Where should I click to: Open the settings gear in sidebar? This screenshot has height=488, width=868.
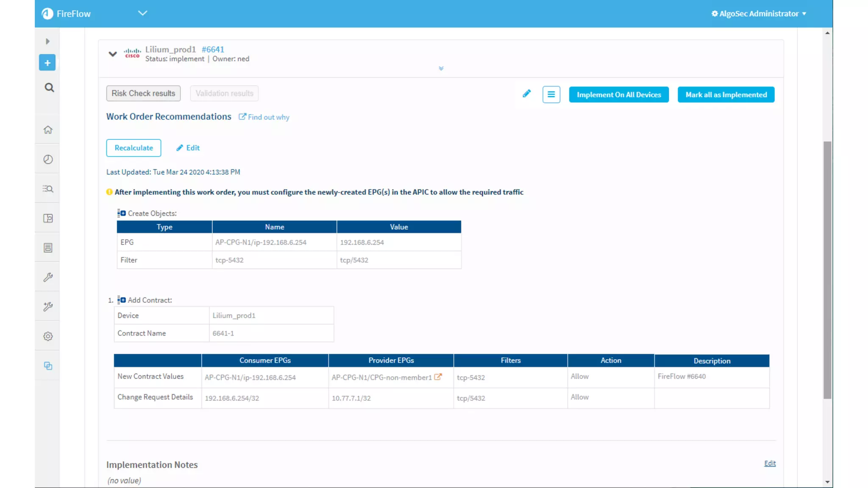pyautogui.click(x=48, y=336)
